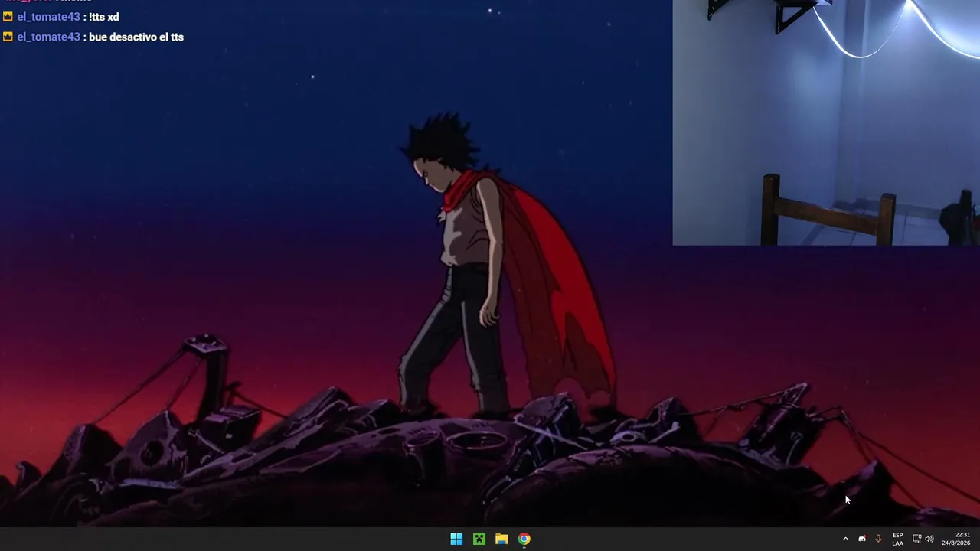Open network settings from the tray
Viewport: 980px width, 551px height.
point(916,539)
